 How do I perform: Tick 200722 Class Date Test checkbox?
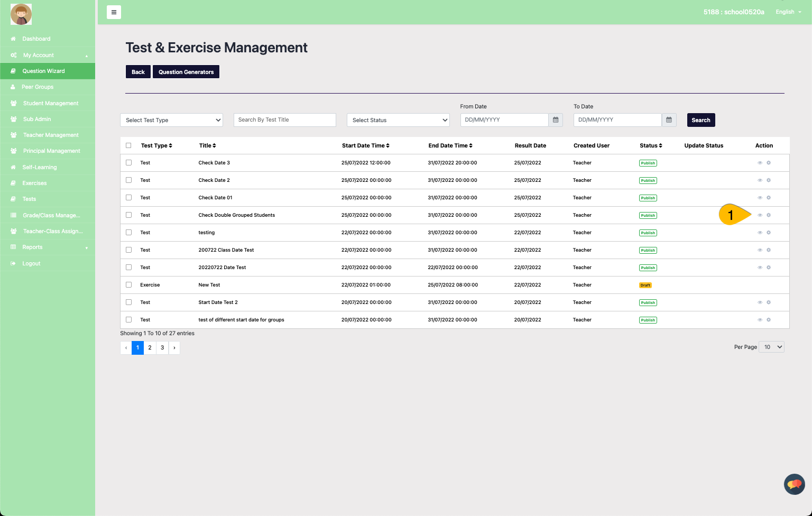point(128,250)
